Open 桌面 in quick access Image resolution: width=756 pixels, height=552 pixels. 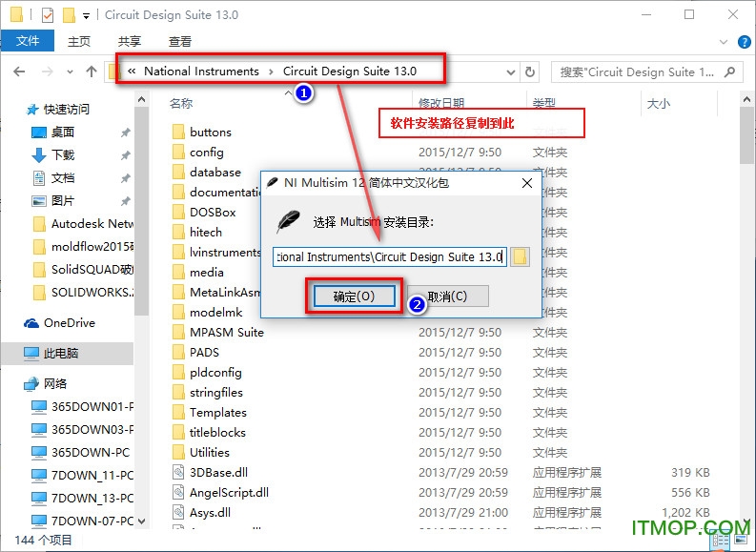(63, 133)
